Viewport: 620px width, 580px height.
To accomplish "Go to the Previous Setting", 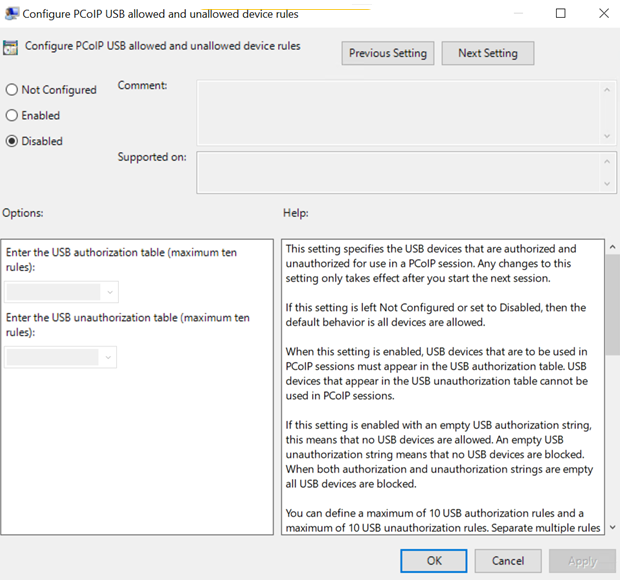I will pyautogui.click(x=388, y=53).
